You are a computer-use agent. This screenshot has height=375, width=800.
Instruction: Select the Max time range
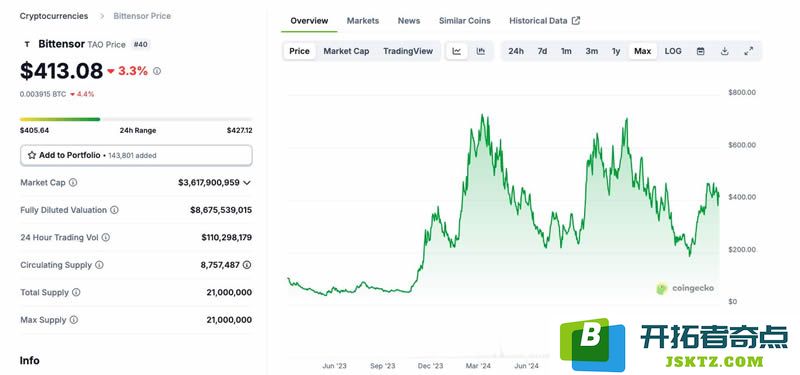pos(642,51)
